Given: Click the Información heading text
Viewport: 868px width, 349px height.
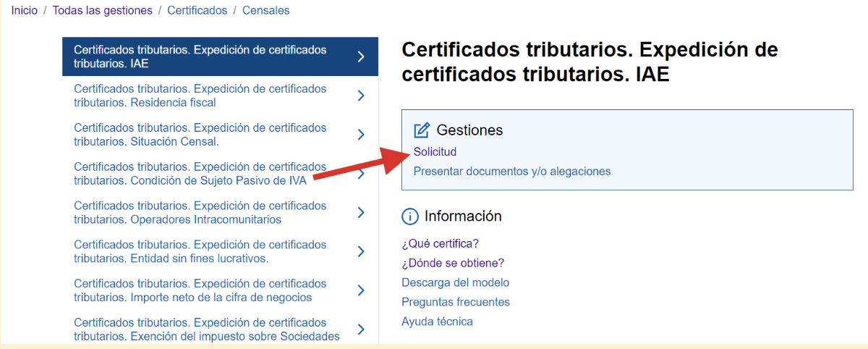Looking at the screenshot, I should [463, 216].
